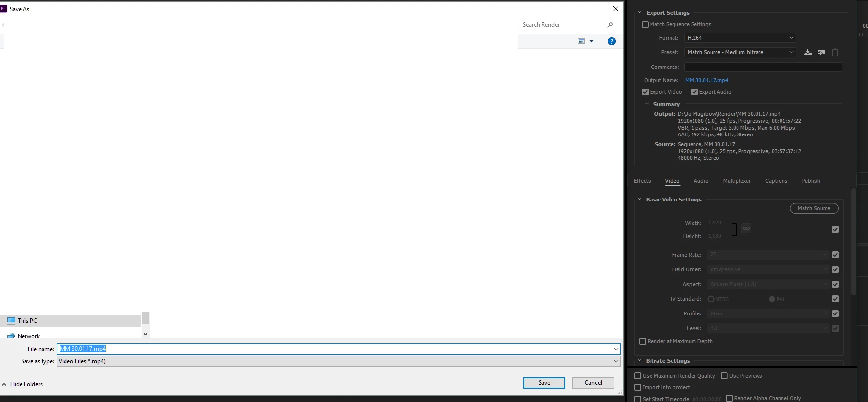Switch to Effects tab
The height and width of the screenshot is (402, 868).
[x=642, y=181]
